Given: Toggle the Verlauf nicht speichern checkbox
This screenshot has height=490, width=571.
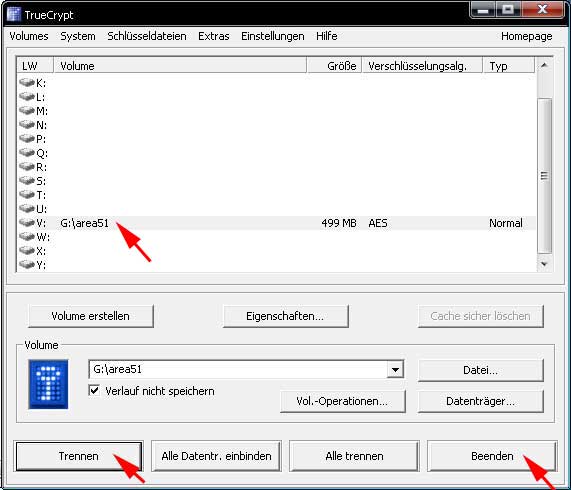Looking at the screenshot, I should (x=94, y=391).
